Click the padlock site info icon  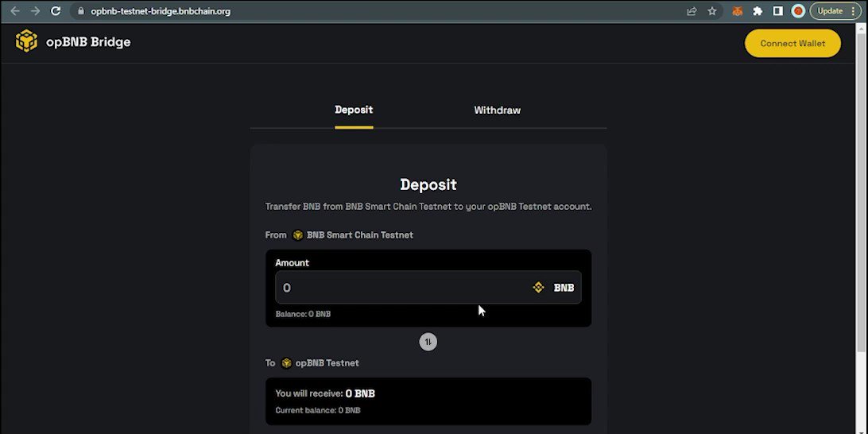pos(81,11)
